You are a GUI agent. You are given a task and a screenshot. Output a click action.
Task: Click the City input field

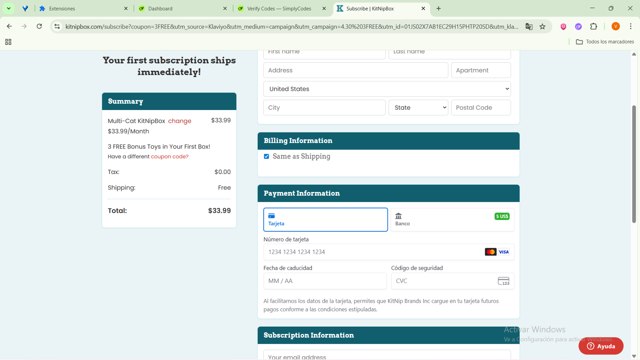click(x=324, y=108)
